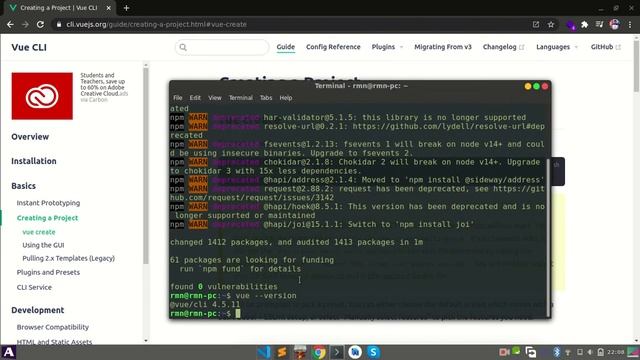Close the Creating a Project tab

click(108, 8)
